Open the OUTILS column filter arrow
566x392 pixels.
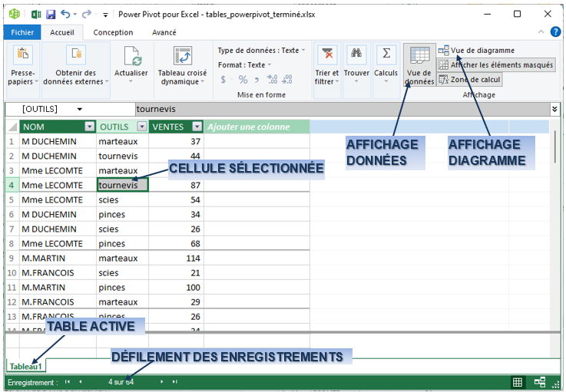pyautogui.click(x=142, y=127)
